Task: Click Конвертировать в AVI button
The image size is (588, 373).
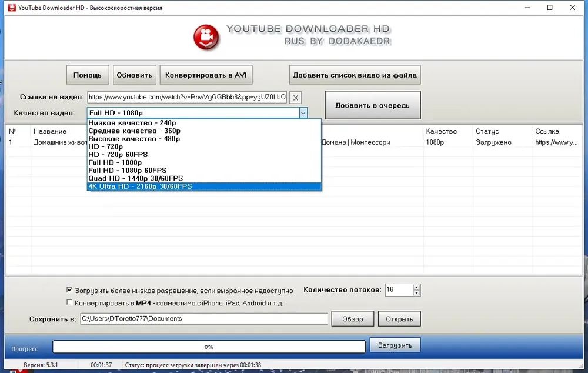Action: [206, 75]
